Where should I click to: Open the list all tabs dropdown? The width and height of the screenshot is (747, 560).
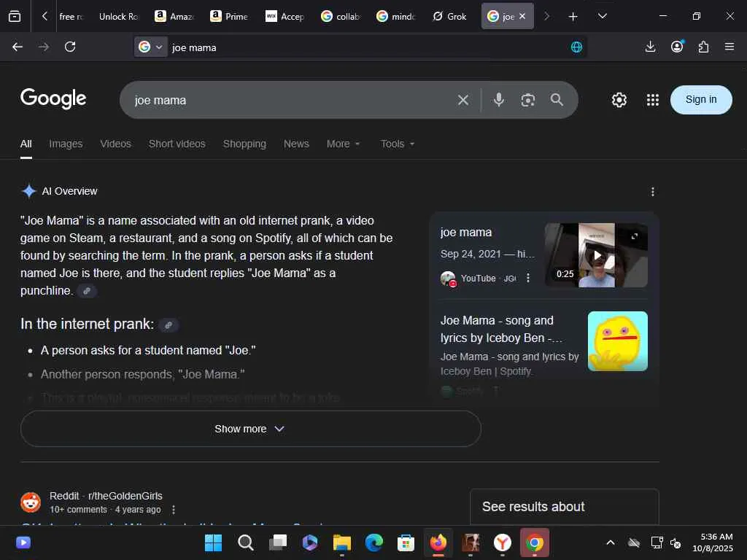[x=602, y=16]
